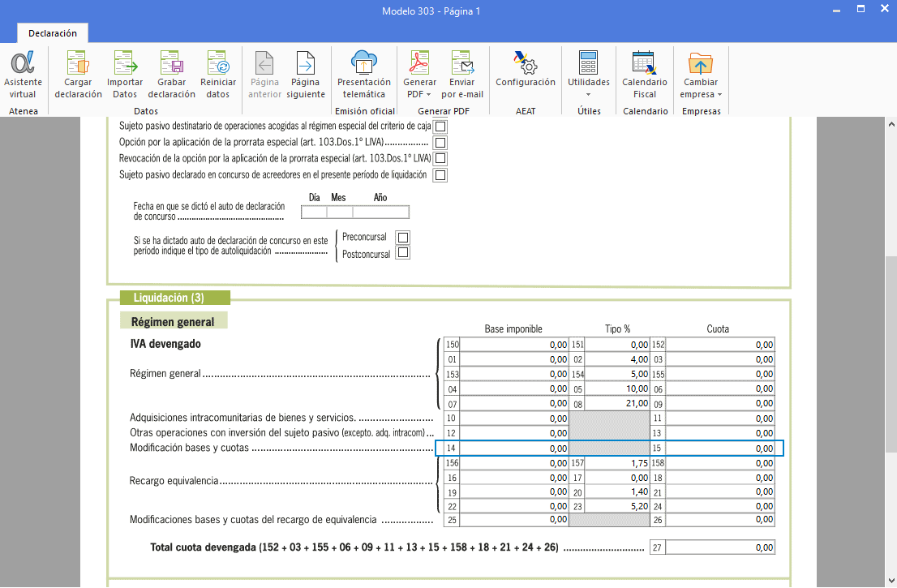Image resolution: width=897 pixels, height=588 pixels.
Task: Select cuota field 03
Action: click(720, 359)
